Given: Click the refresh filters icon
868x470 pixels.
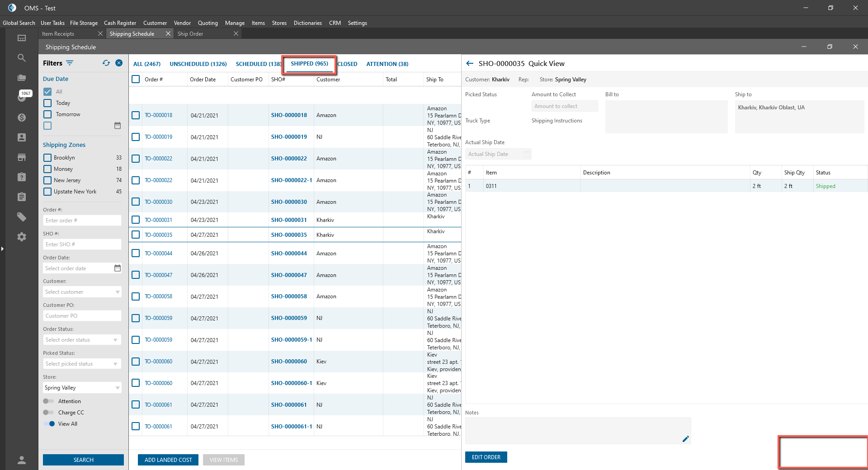Looking at the screenshot, I should [106, 63].
